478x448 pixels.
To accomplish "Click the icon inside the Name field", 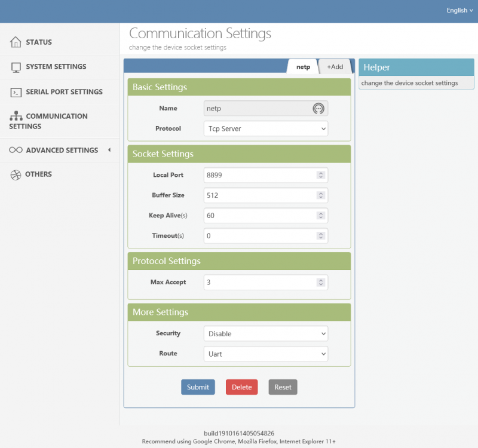I will (x=319, y=108).
